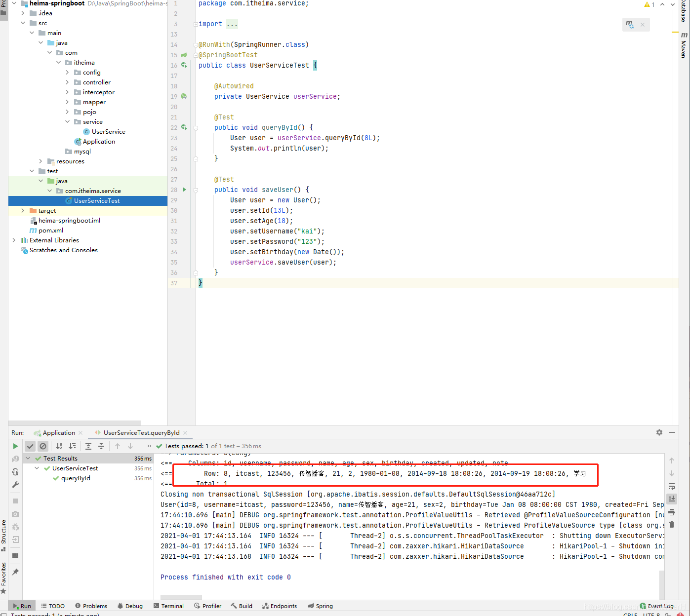Image resolution: width=690 pixels, height=616 pixels.
Task: Expand all test results
Action: (88, 446)
